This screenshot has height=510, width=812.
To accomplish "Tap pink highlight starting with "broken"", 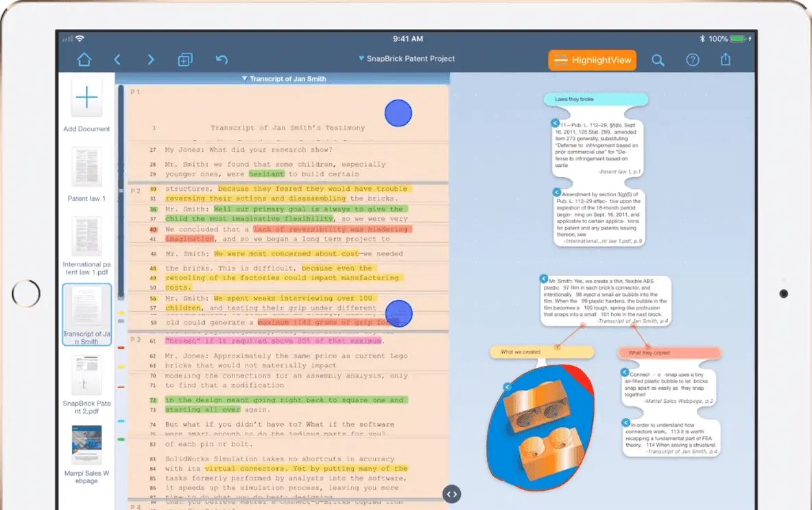I will [x=274, y=341].
